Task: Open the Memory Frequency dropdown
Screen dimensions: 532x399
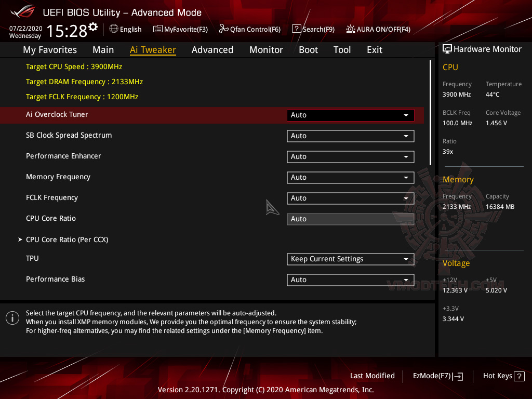Action: tap(350, 177)
